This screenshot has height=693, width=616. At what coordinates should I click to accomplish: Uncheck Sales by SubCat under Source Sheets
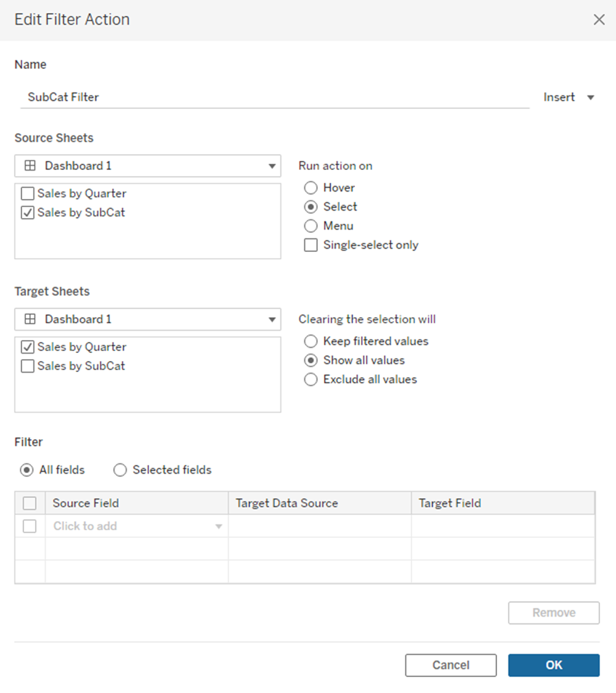pos(27,212)
